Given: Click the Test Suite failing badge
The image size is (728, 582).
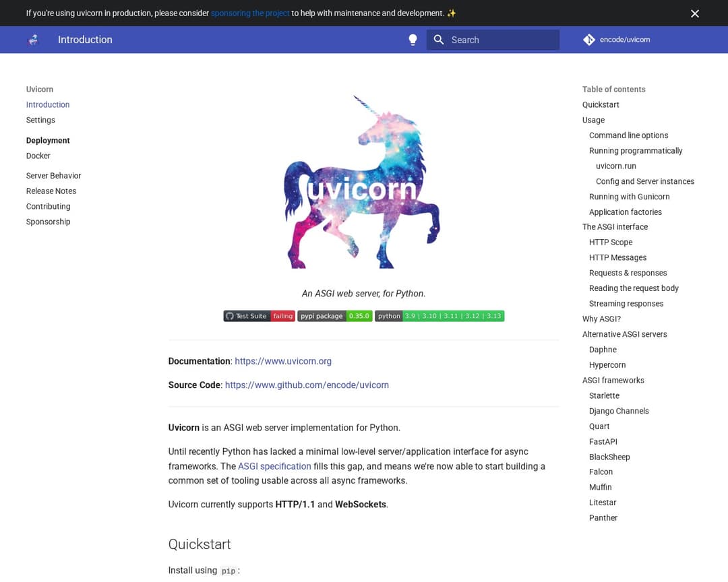Looking at the screenshot, I should click(259, 316).
